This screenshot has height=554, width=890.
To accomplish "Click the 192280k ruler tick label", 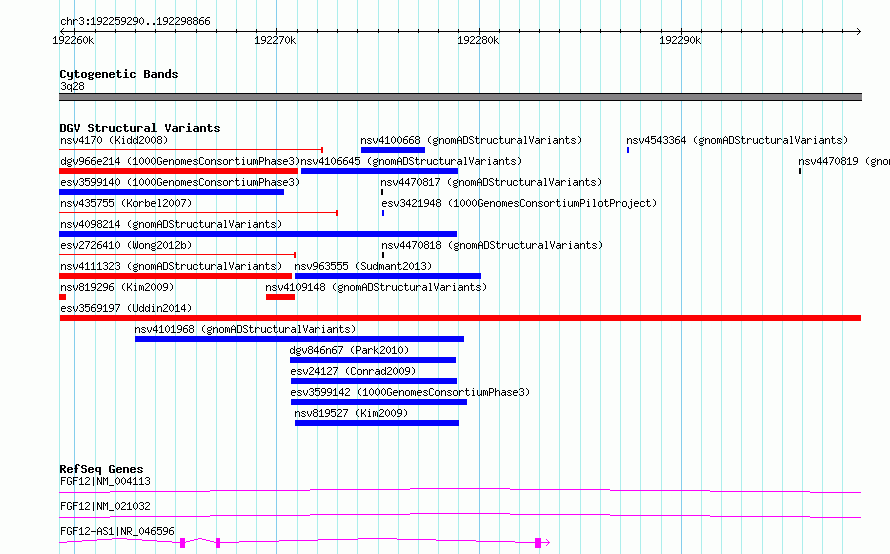I will (478, 40).
